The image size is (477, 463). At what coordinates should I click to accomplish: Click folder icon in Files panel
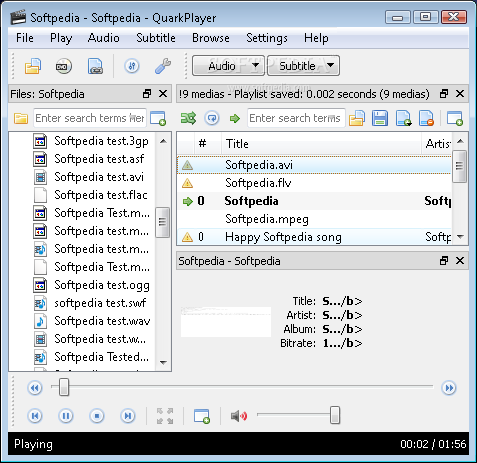21,118
